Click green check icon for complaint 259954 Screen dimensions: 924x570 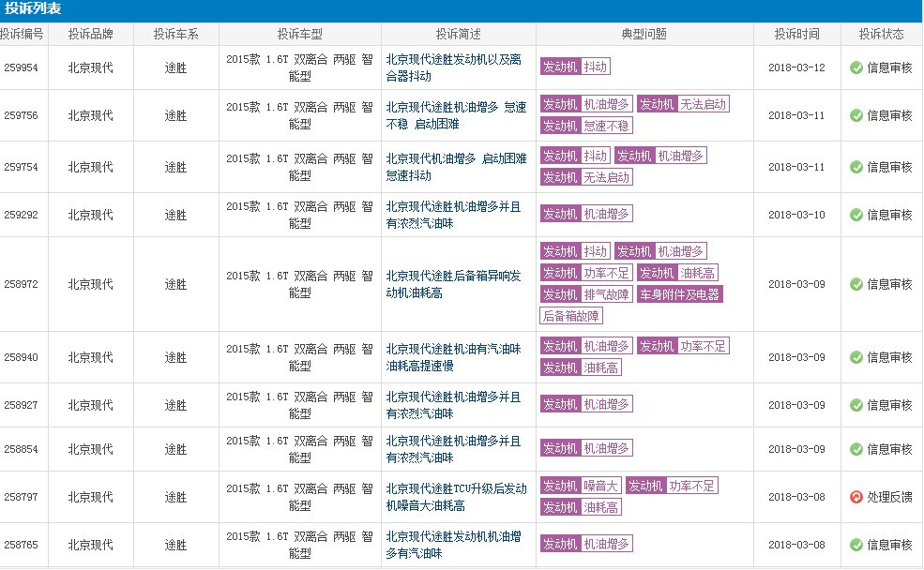coord(856,67)
